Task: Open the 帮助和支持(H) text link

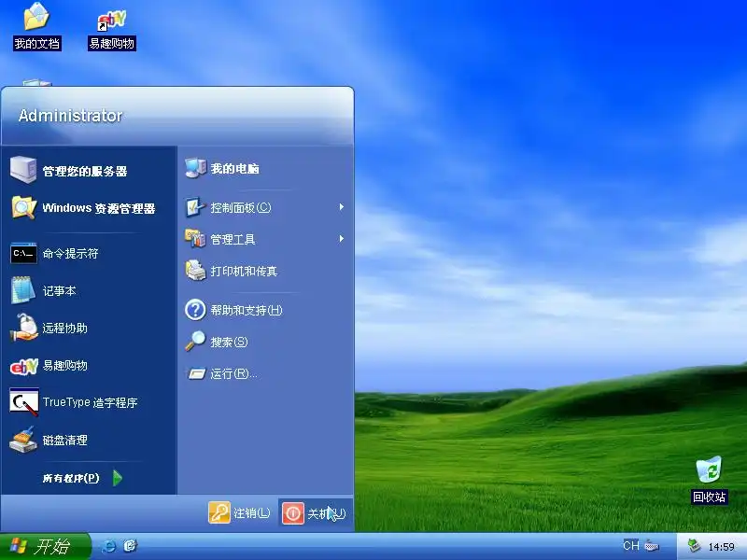Action: [247, 311]
